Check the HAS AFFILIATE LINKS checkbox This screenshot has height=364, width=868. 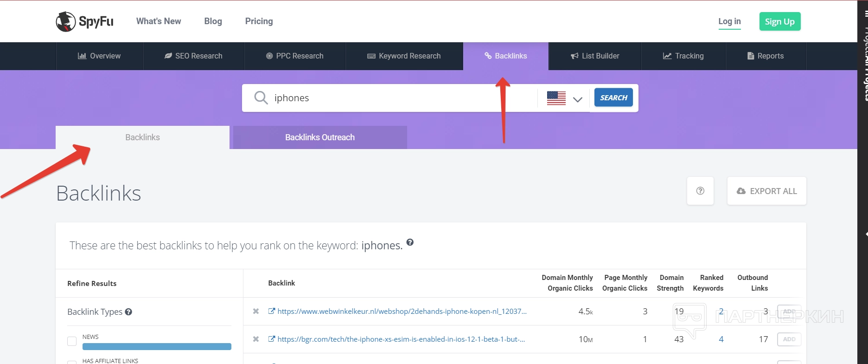pyautogui.click(x=72, y=362)
